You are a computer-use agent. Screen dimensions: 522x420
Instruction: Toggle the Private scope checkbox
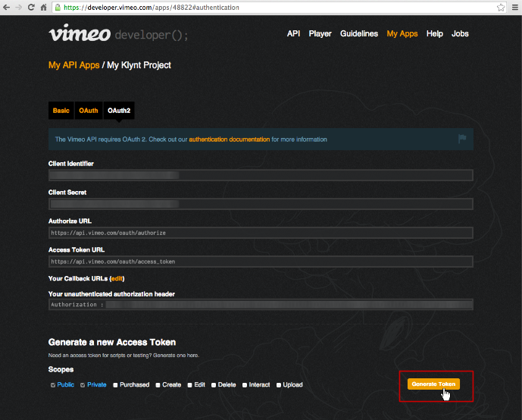[x=83, y=385]
